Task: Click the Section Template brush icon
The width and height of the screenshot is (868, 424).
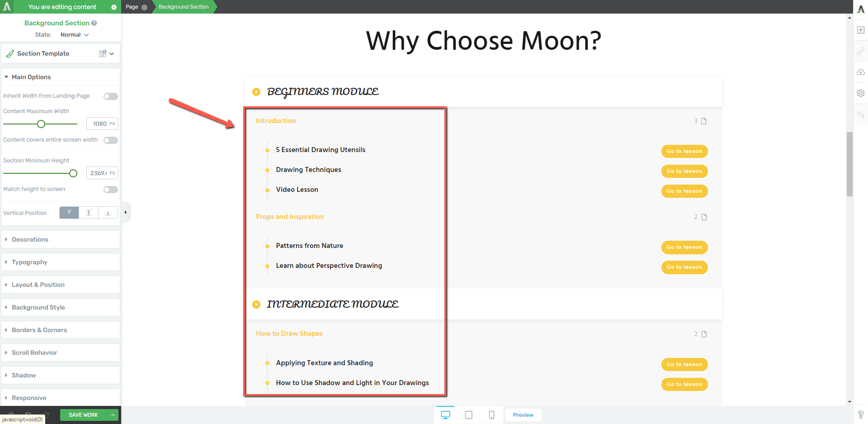Action: [x=10, y=54]
